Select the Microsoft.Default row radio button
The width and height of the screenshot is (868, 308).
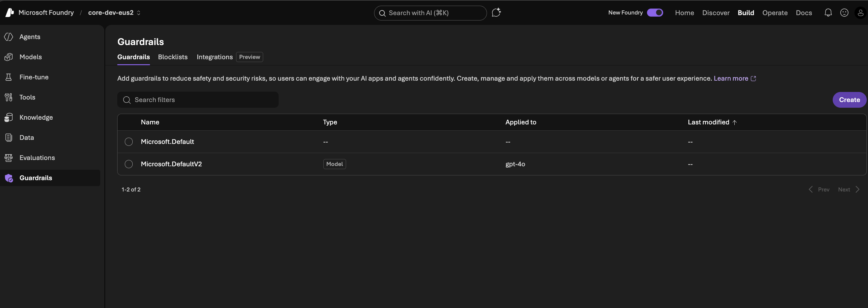click(x=129, y=142)
